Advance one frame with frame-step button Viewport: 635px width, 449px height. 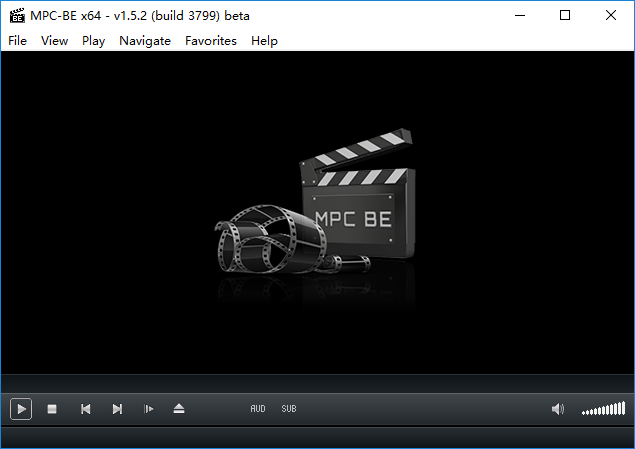(x=148, y=409)
